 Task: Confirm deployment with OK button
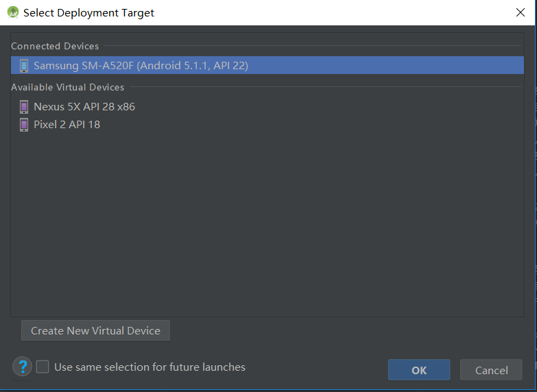(x=419, y=370)
